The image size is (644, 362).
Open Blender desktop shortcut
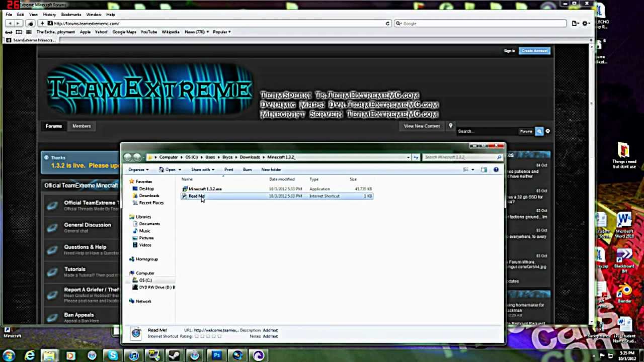[x=624, y=294]
